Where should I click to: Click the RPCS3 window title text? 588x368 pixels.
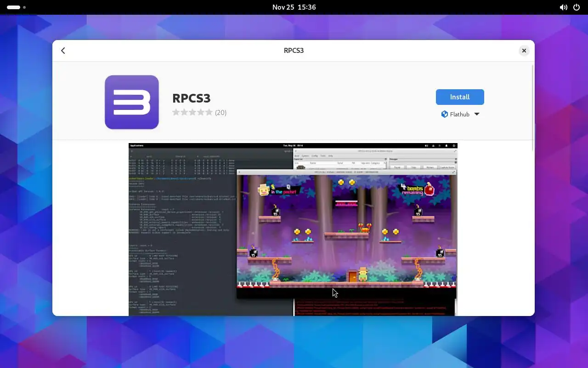coord(294,51)
